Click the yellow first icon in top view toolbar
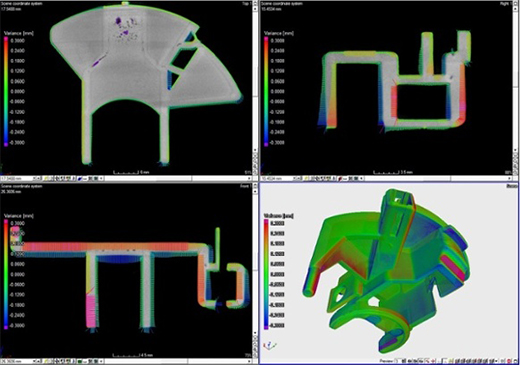 pyautogui.click(x=46, y=179)
